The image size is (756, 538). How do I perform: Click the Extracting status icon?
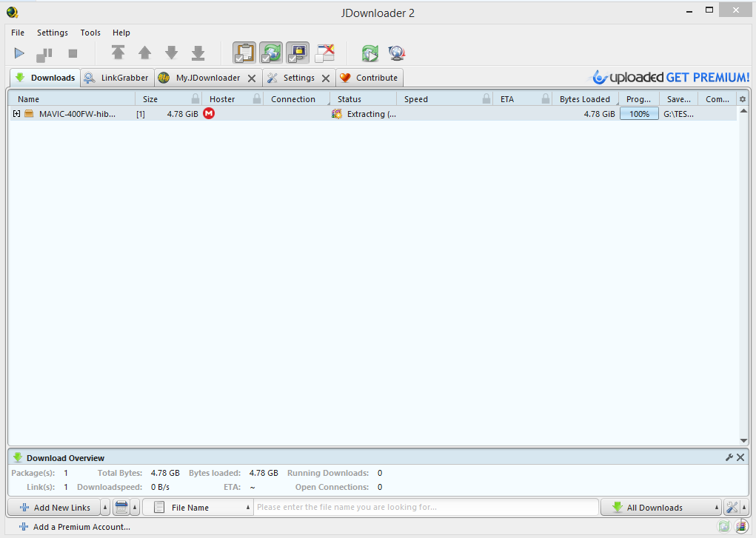pyautogui.click(x=337, y=114)
